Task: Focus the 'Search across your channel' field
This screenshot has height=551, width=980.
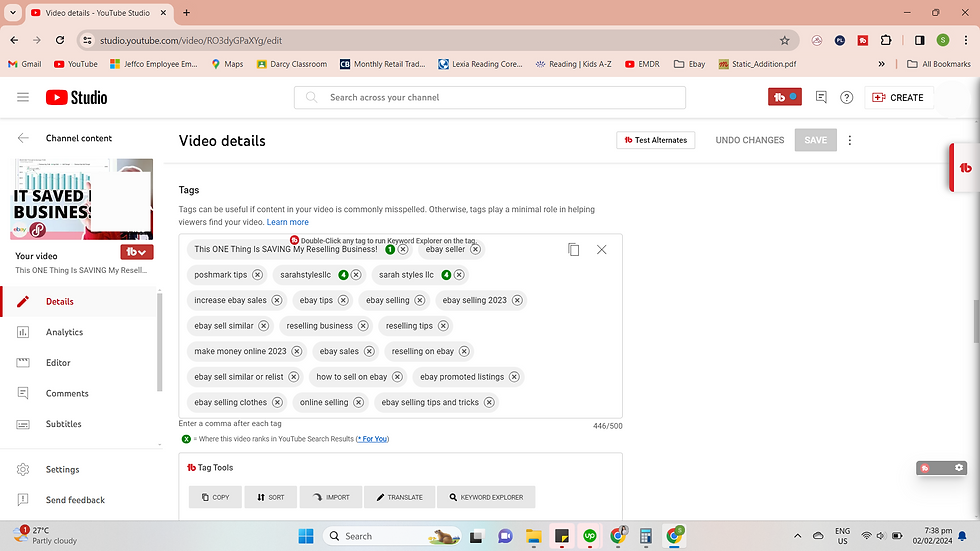Action: tap(490, 97)
